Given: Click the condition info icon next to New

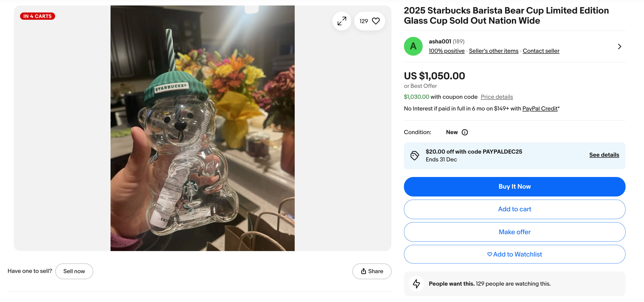Looking at the screenshot, I should (x=465, y=132).
